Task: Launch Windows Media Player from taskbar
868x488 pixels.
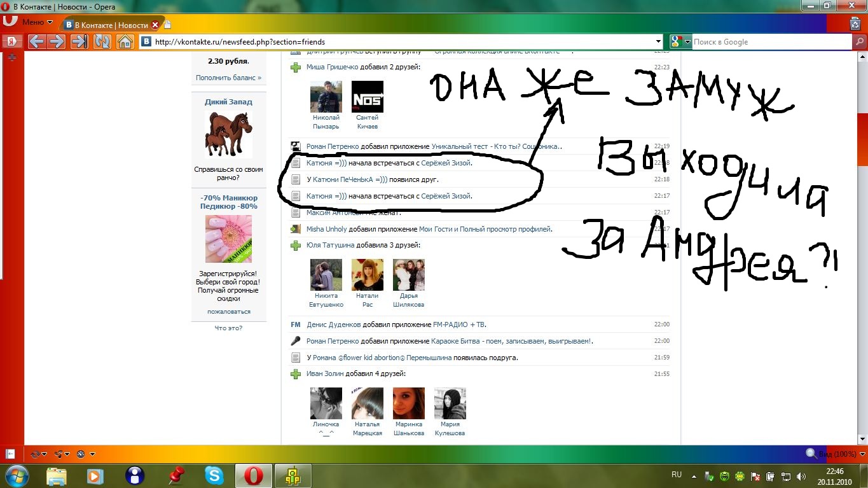Action: coord(95,476)
